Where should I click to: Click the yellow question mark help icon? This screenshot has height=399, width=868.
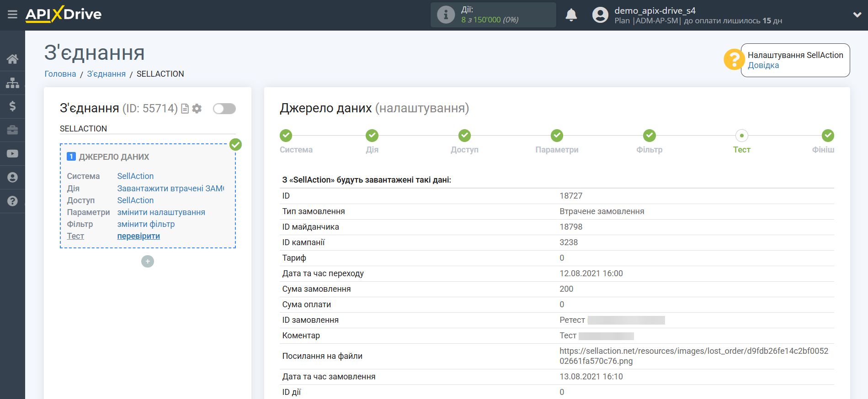coord(734,60)
